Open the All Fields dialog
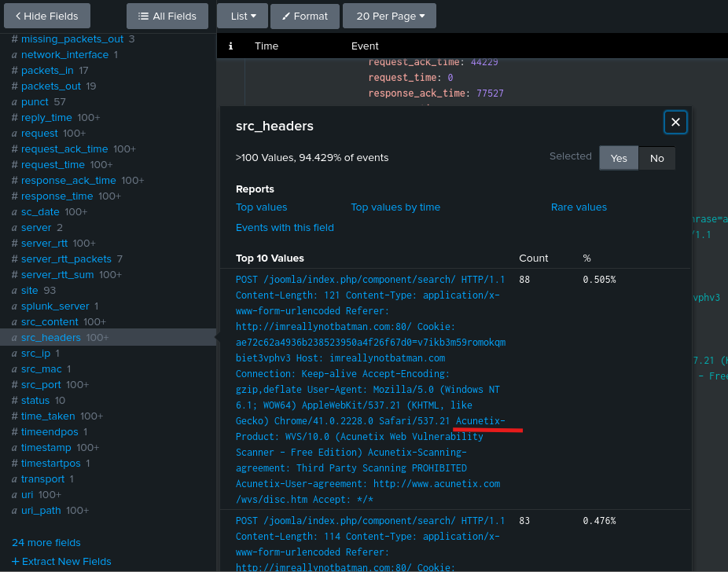Viewport: 728px width, 572px height. [167, 16]
